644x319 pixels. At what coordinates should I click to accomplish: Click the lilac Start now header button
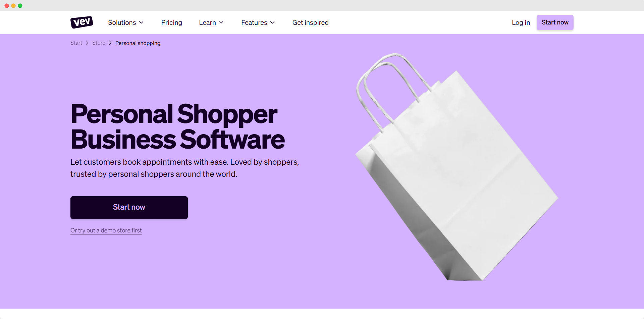coord(555,22)
